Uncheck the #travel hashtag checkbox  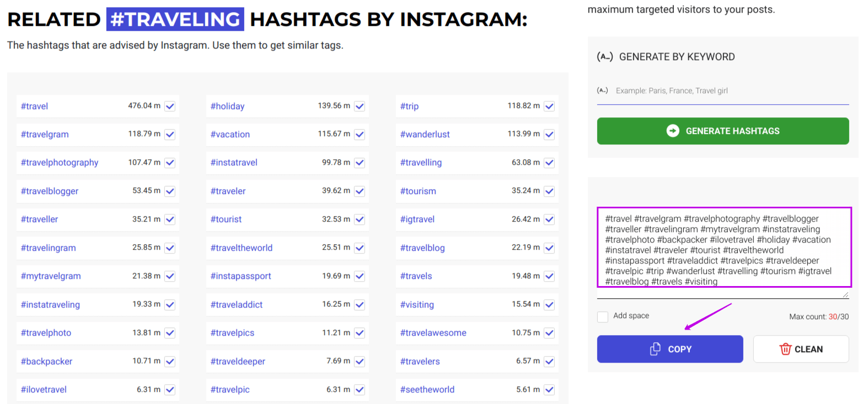pyautogui.click(x=170, y=106)
